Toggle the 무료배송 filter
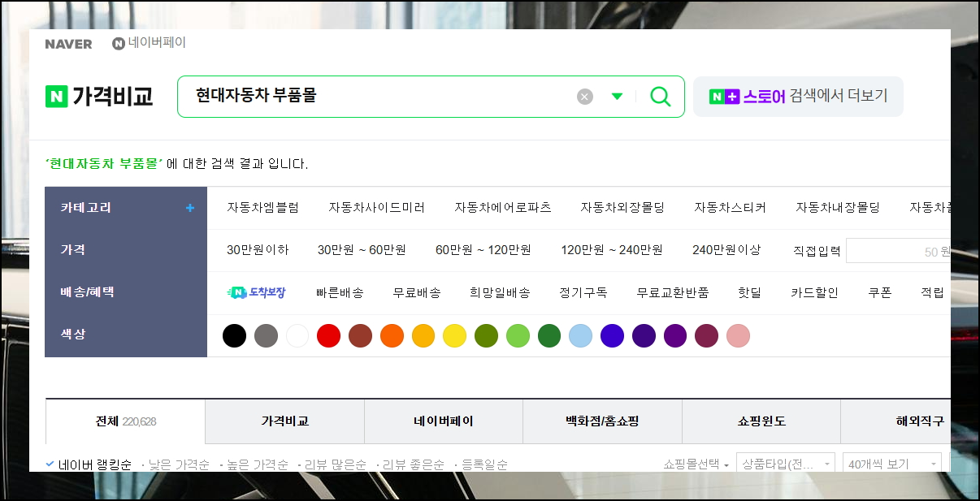 tap(417, 292)
